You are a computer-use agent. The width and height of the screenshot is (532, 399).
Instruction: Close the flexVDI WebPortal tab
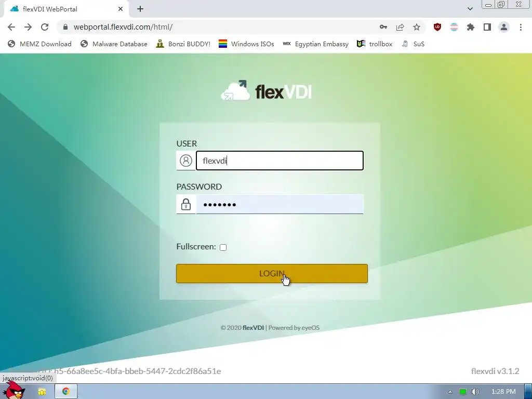[x=121, y=9]
